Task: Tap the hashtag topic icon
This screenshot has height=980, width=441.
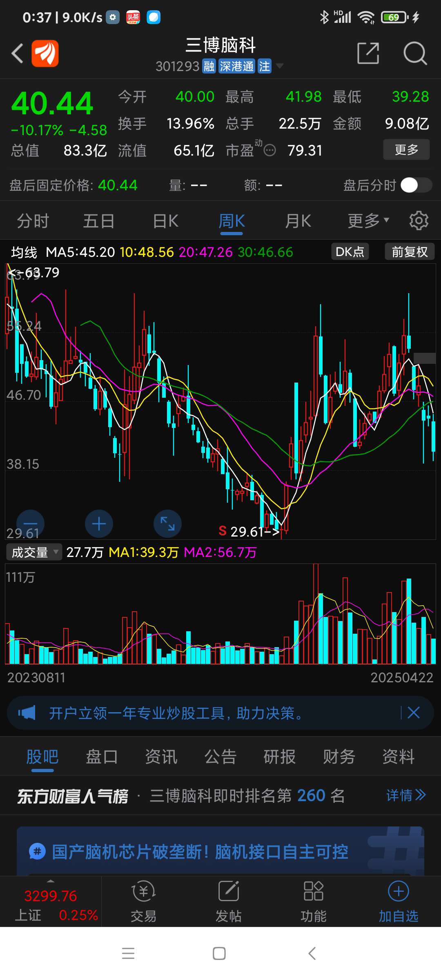Action: pos(37,852)
